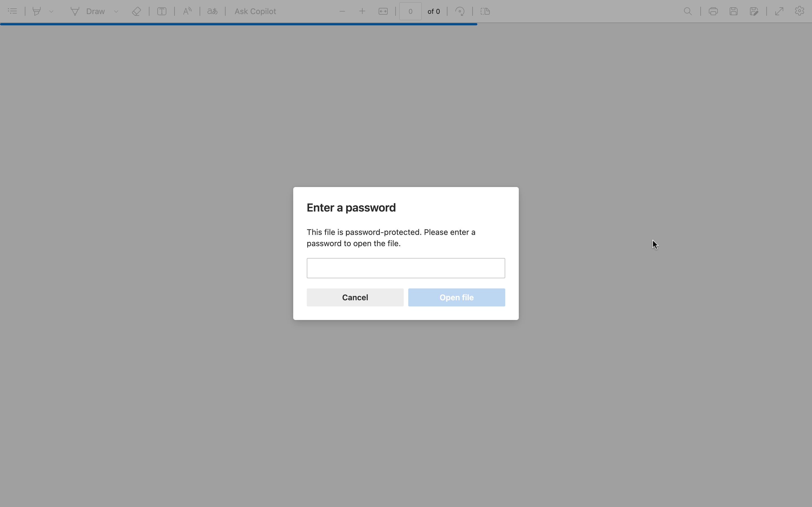The width and height of the screenshot is (812, 507).
Task: Zoom out with the minus icon
Action: 342,11
